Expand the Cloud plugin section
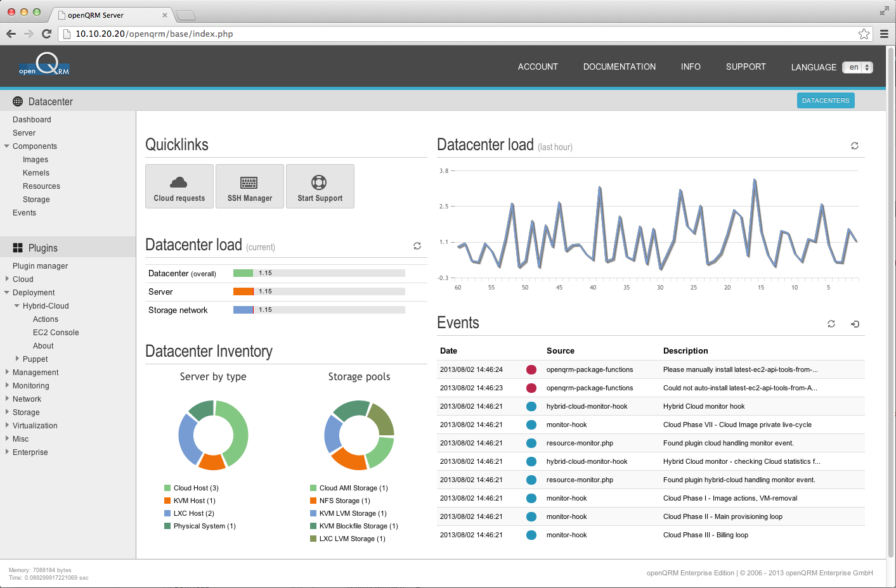This screenshot has width=896, height=588. click(x=6, y=279)
